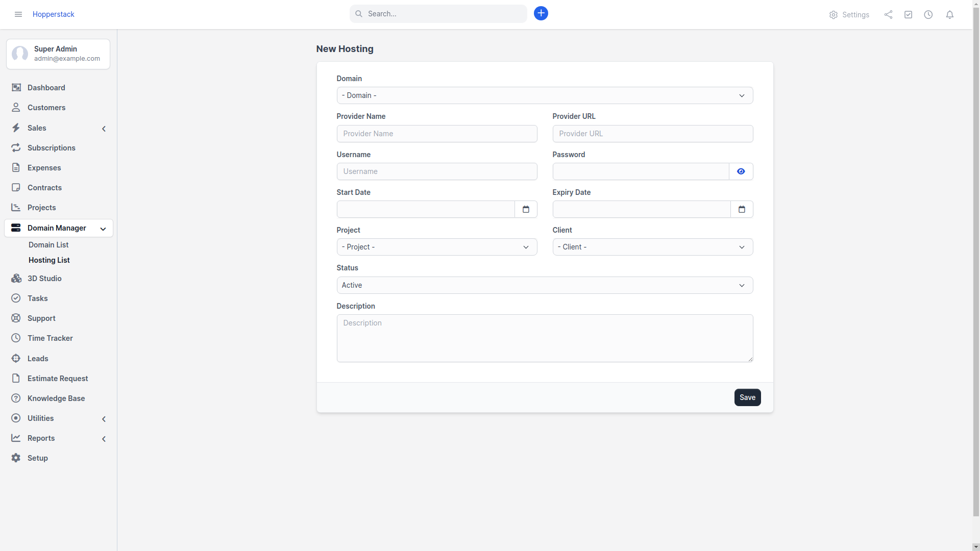The width and height of the screenshot is (980, 551).
Task: Show the password with the eye toggle
Action: click(x=741, y=171)
